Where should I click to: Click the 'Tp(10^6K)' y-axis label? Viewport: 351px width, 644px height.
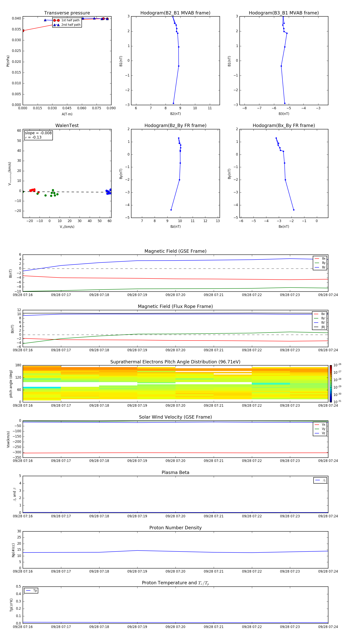click(x=12, y=605)
